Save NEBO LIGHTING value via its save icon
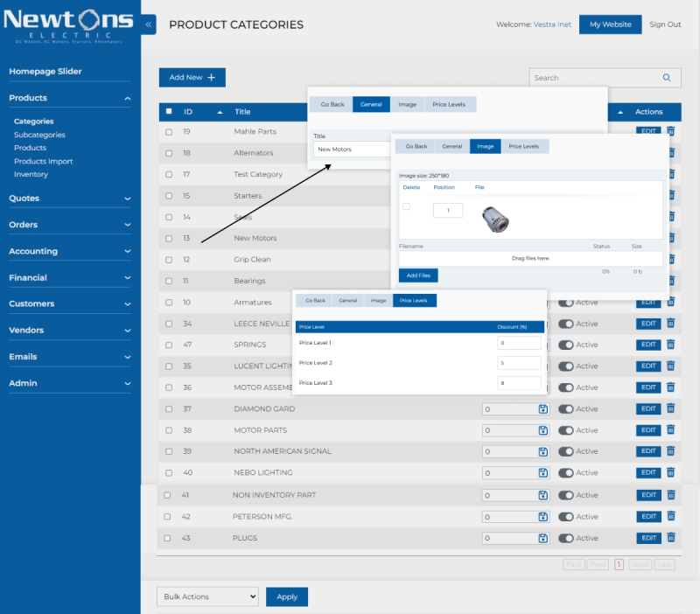Image resolution: width=700 pixels, height=614 pixels. coord(542,472)
